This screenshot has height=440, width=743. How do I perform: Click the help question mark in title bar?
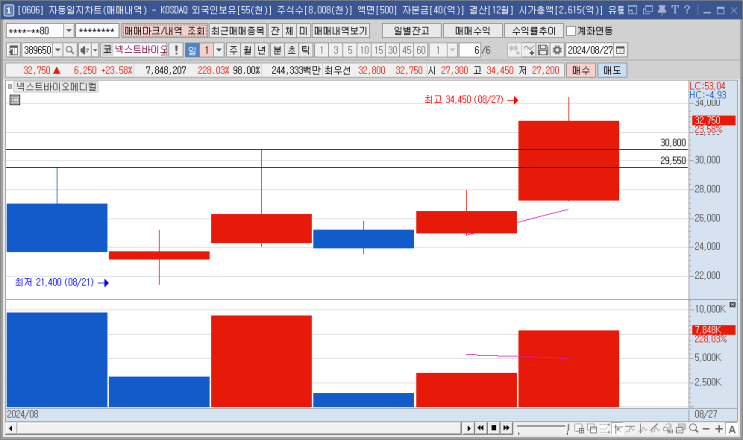[x=687, y=9]
